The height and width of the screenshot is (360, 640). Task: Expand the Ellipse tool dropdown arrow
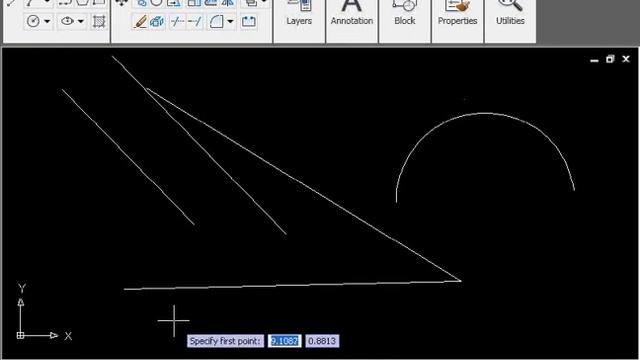point(81,21)
